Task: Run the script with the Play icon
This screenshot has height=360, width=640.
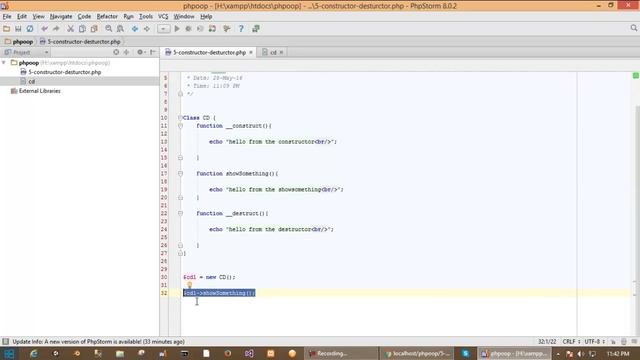Action: click(x=177, y=29)
